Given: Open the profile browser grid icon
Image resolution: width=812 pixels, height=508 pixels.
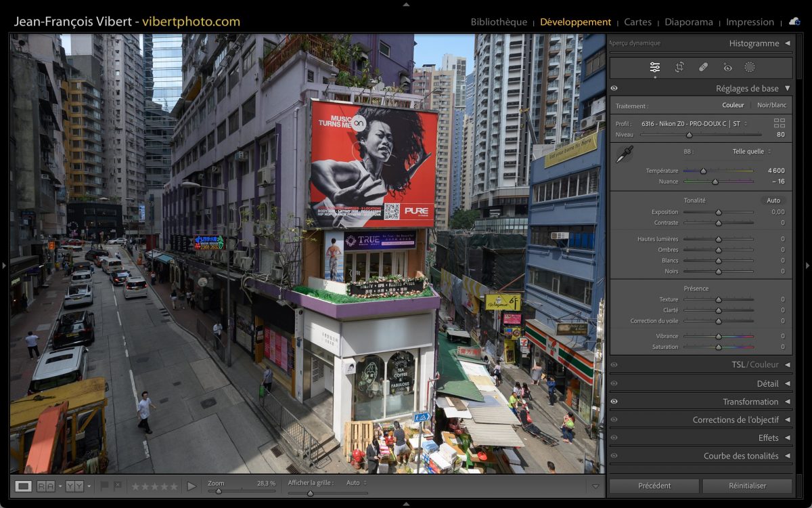Looking at the screenshot, I should click(780, 123).
